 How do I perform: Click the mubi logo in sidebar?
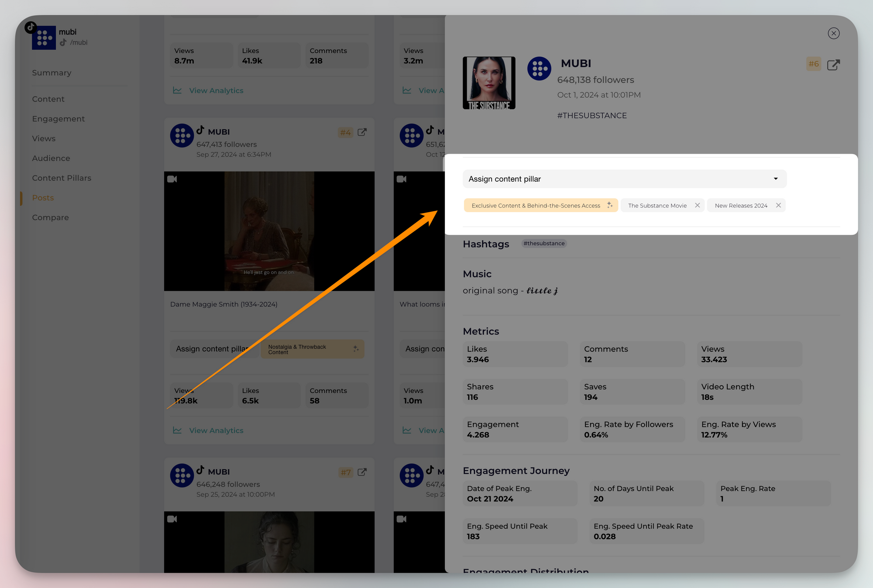44,38
